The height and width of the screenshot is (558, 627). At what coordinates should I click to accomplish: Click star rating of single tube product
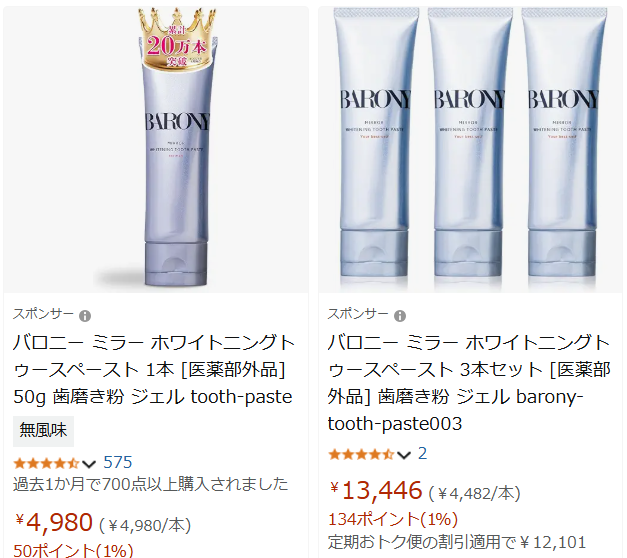(46, 464)
